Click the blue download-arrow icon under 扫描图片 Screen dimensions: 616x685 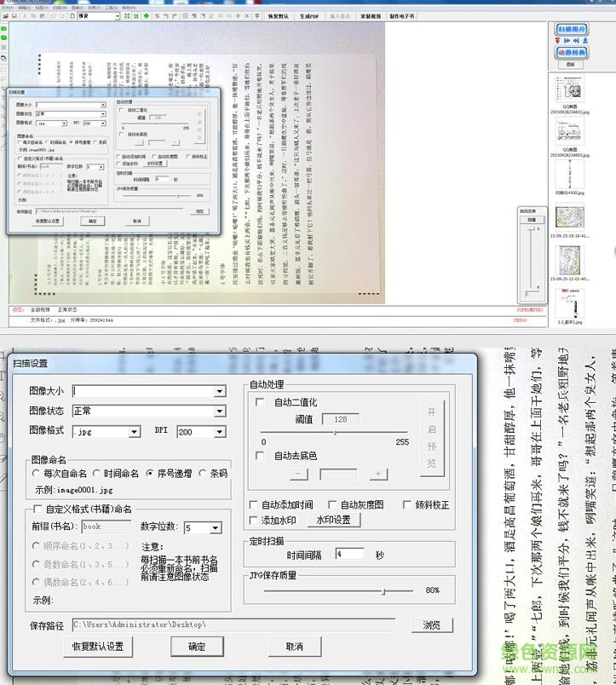585,41
